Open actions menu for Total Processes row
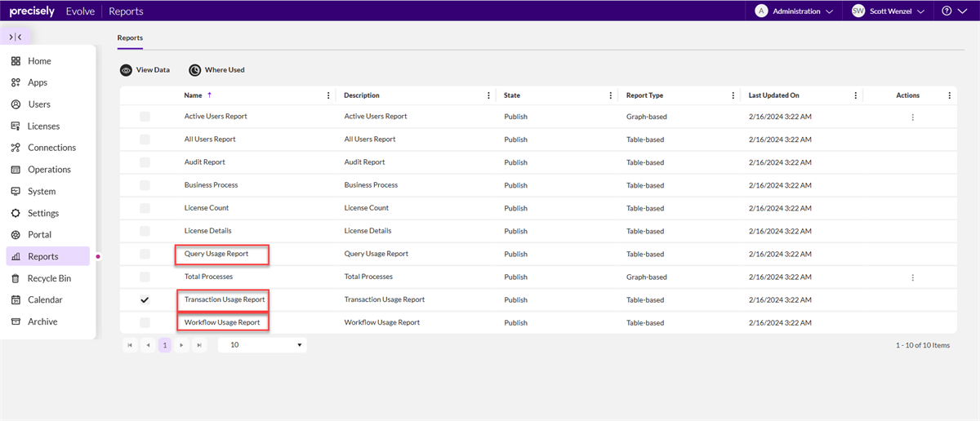The height and width of the screenshot is (421, 980). [912, 277]
